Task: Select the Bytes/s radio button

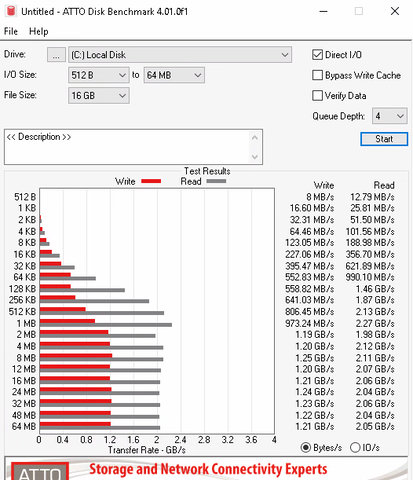Action: [x=306, y=447]
